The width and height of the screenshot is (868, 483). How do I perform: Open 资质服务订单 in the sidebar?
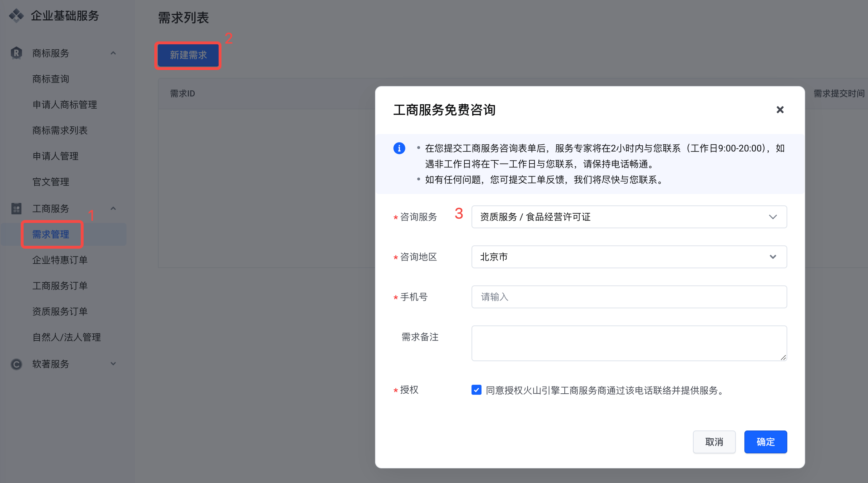click(60, 312)
